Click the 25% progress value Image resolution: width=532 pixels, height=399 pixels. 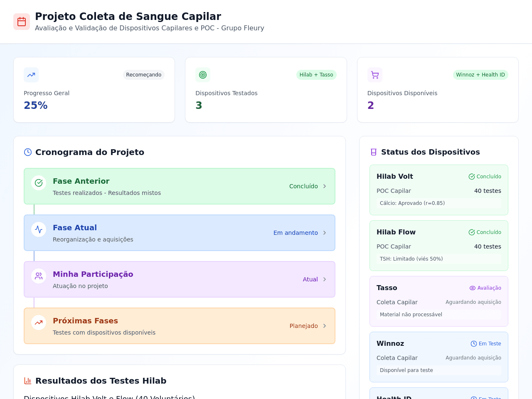[36, 106]
